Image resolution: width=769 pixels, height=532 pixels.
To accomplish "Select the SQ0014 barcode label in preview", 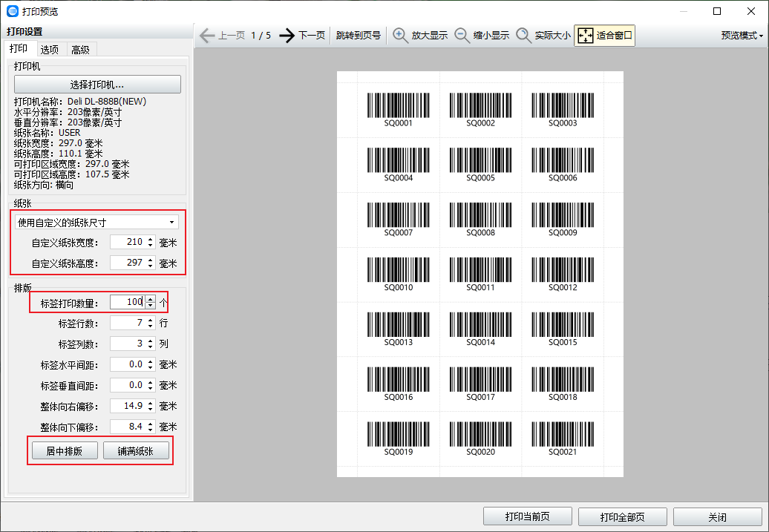I will pyautogui.click(x=481, y=329).
